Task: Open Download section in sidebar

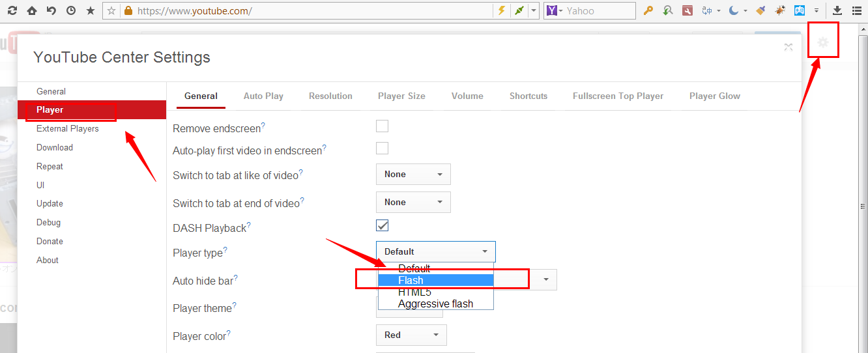Action: tap(92, 147)
